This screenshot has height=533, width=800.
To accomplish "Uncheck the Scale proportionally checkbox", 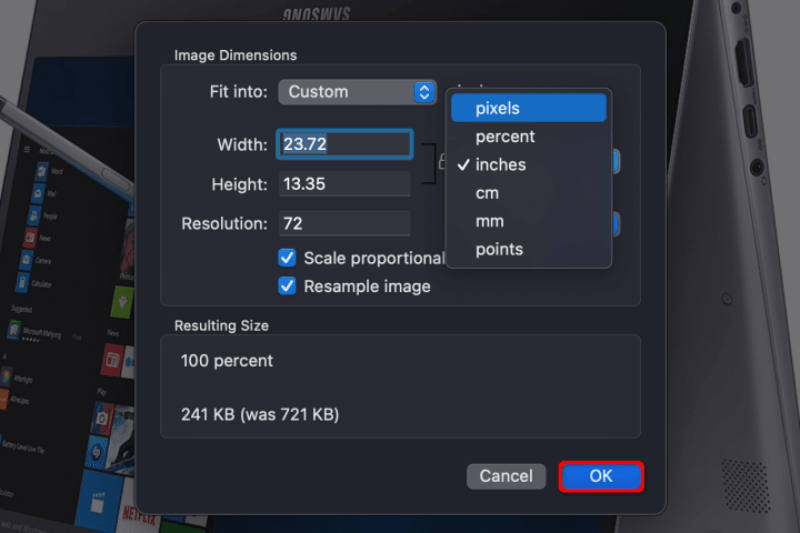I will click(287, 258).
